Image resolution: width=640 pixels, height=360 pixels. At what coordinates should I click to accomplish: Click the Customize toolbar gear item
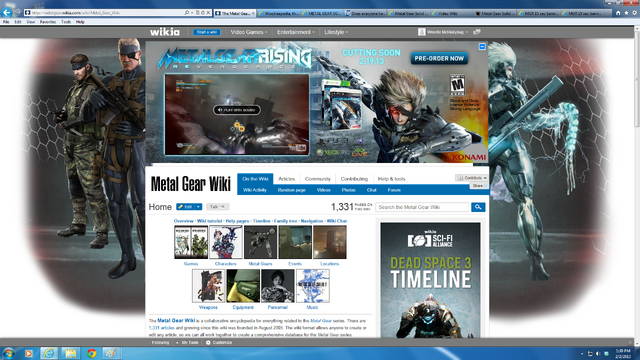click(219, 343)
